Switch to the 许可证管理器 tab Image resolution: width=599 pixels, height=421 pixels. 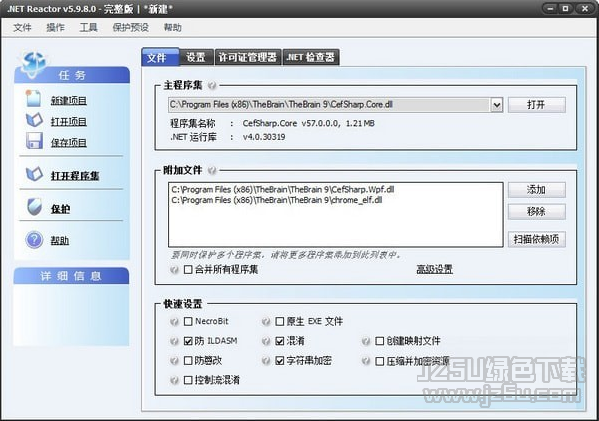pos(248,57)
